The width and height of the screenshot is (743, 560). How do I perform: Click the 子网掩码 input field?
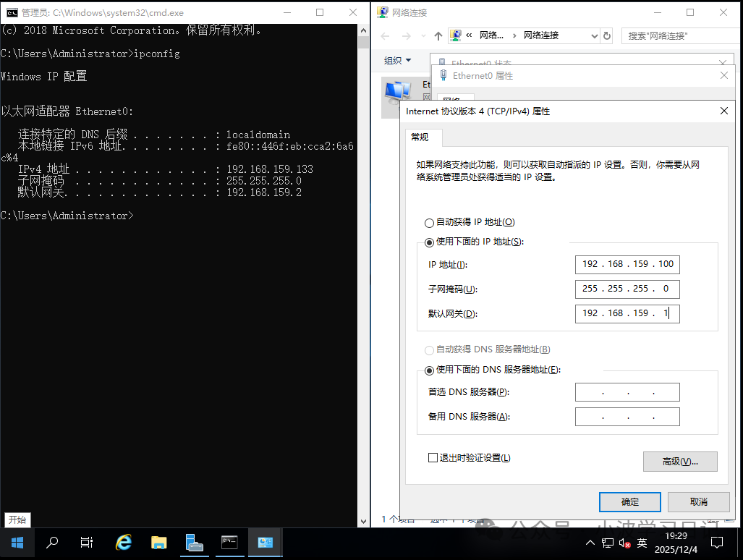pos(627,289)
